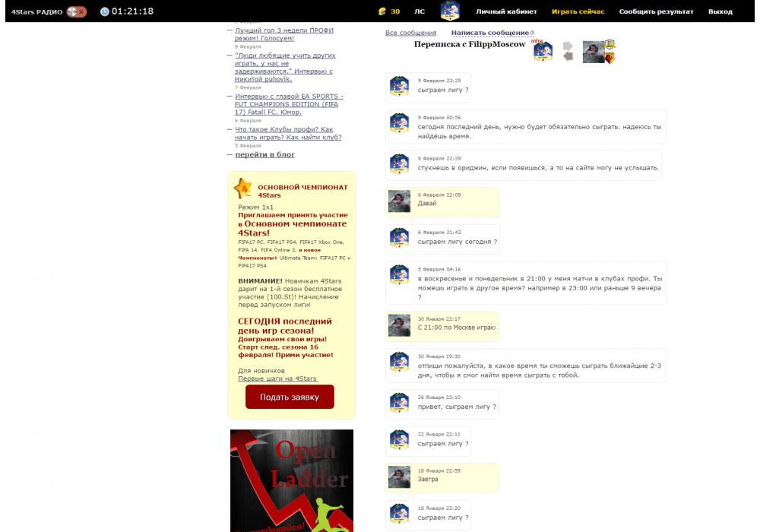This screenshot has width=760, height=532.
Task: Click the gold coin balance icon
Action: 382,11
